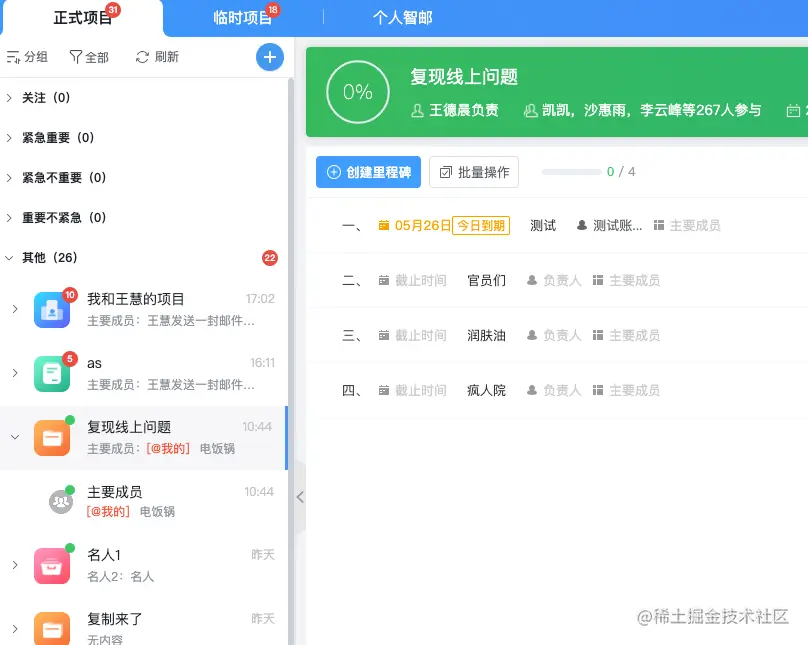Click the blue plus icon to add project

(x=269, y=57)
